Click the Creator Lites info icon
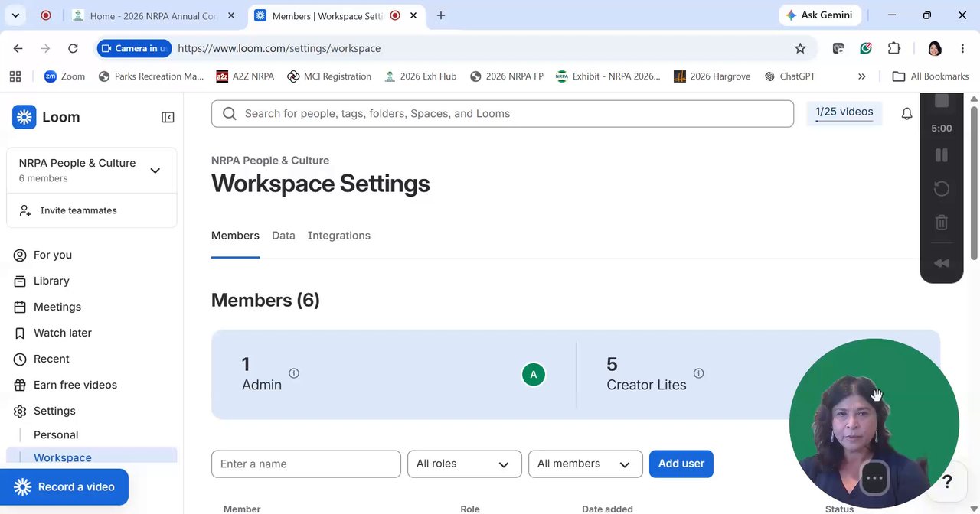 [698, 373]
